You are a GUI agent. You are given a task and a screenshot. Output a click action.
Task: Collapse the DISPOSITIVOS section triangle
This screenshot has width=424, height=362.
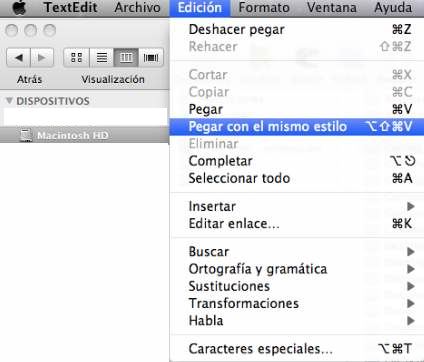[x=9, y=100]
